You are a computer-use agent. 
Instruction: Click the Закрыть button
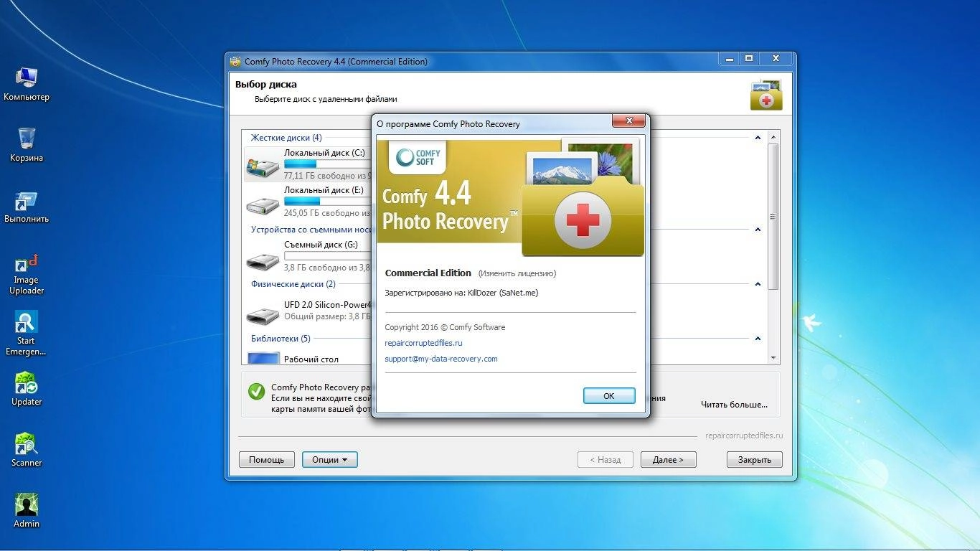click(755, 460)
